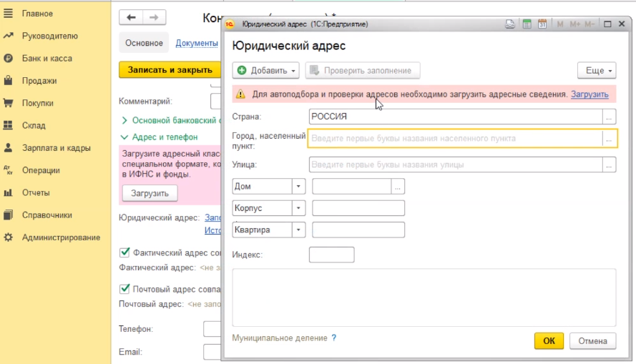This screenshot has height=364, width=636.
Task: Click the calculator icon in dialog title bar
Action: (x=527, y=24)
